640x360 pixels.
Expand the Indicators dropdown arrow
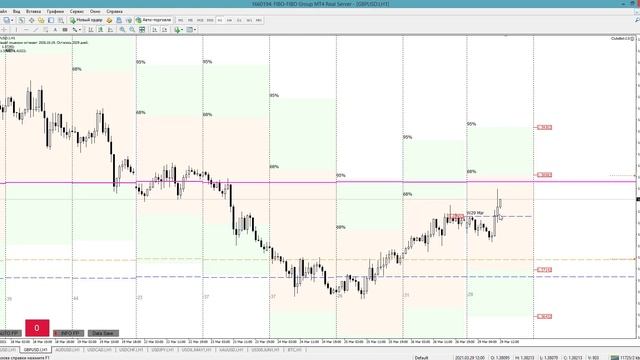pos(182,29)
